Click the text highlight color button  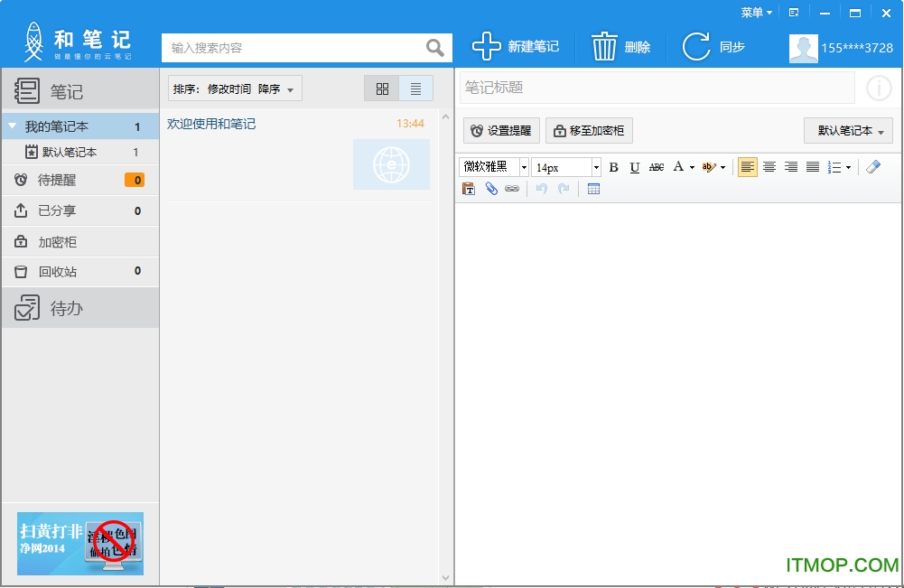tap(709, 167)
